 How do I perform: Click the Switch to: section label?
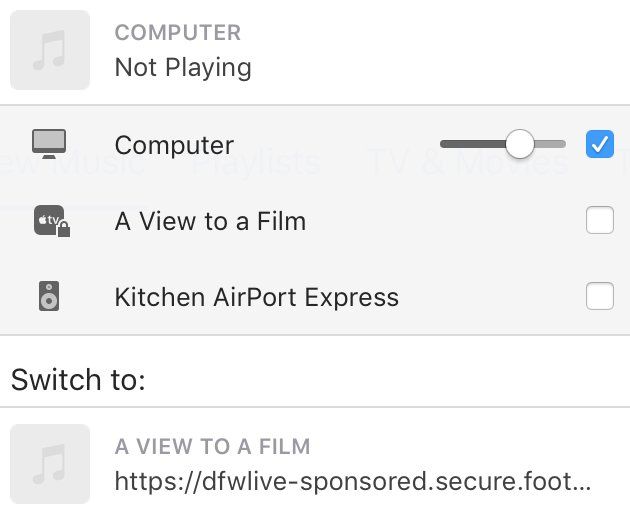[x=78, y=380]
